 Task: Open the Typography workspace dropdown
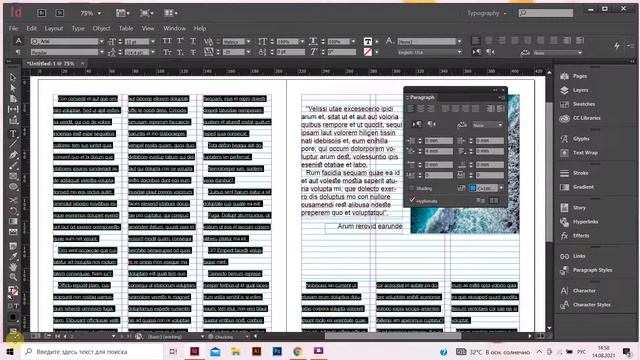pyautogui.click(x=487, y=13)
